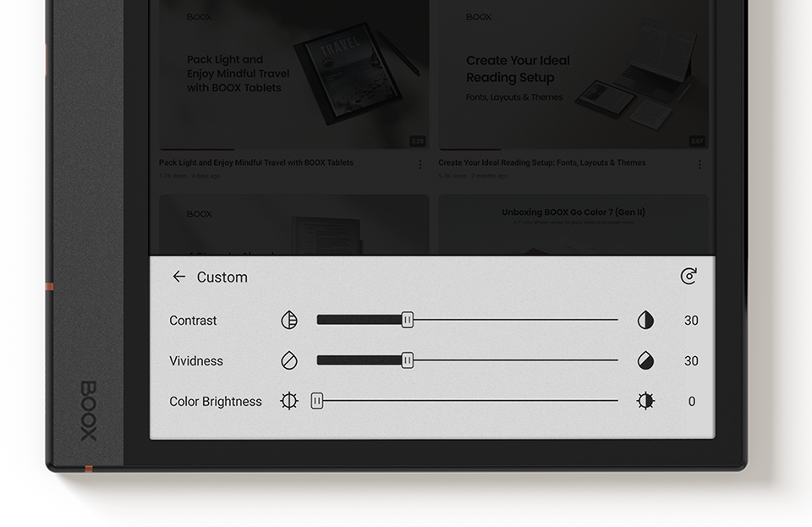Click the Contrast value 30
Viewport: 812px width, 527px height.
pyautogui.click(x=691, y=321)
